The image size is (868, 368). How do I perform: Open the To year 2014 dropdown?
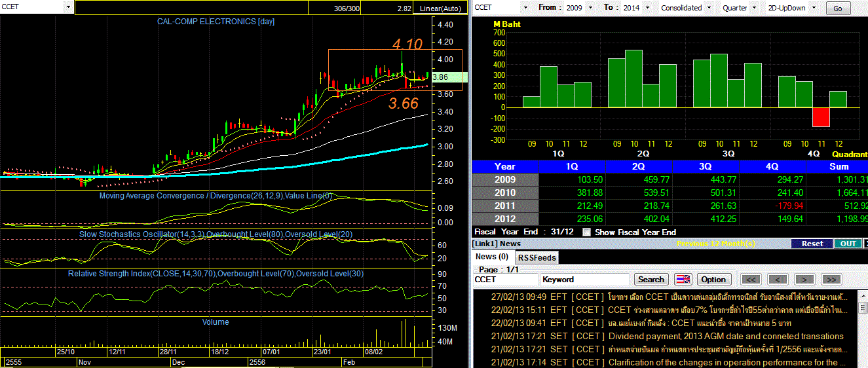(647, 7)
